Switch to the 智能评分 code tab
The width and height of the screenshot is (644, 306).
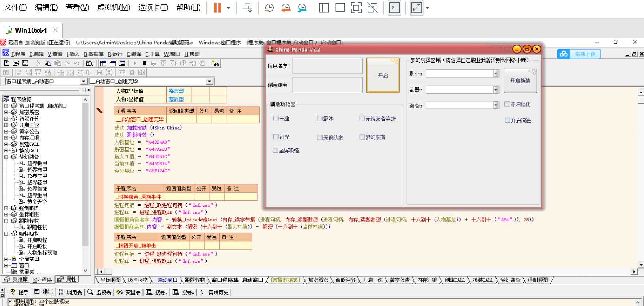click(x=345, y=280)
